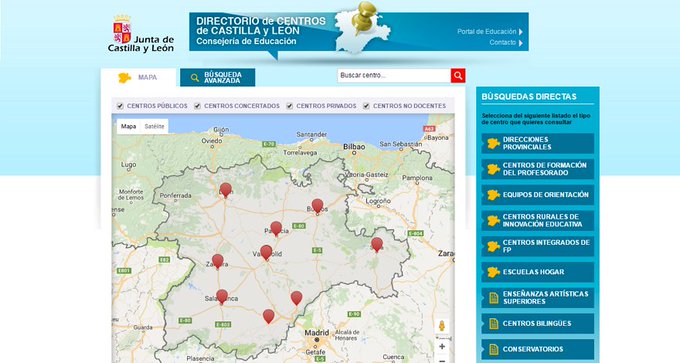
Task: Click the Directorio de Centros banner title
Action: click(x=261, y=26)
